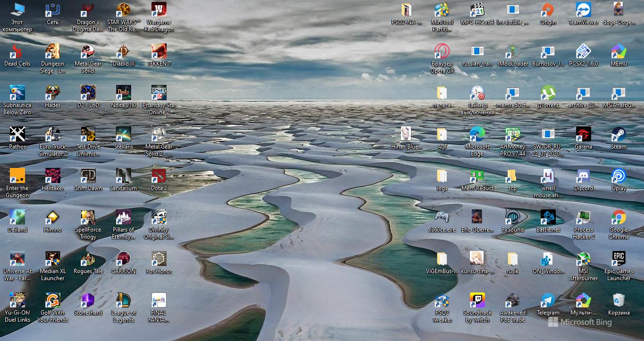Select the Diablo III shortcut
644x341 pixels.
(x=124, y=55)
